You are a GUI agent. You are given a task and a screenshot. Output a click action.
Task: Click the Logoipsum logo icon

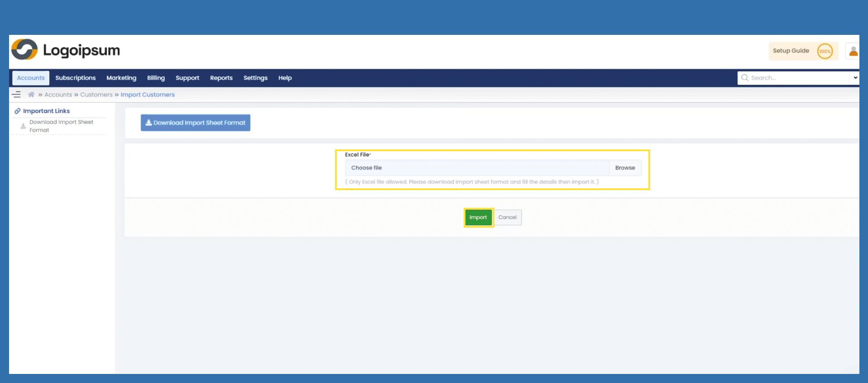pos(24,50)
